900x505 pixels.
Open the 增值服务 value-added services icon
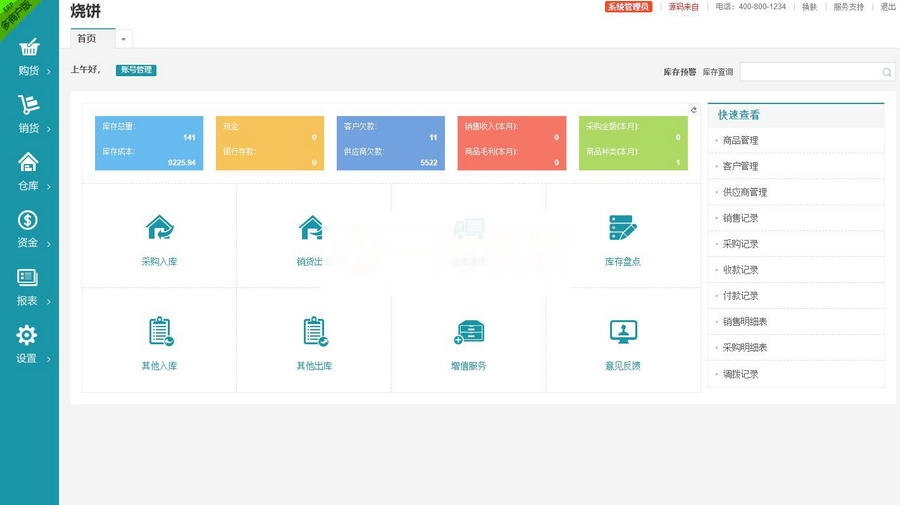click(468, 332)
